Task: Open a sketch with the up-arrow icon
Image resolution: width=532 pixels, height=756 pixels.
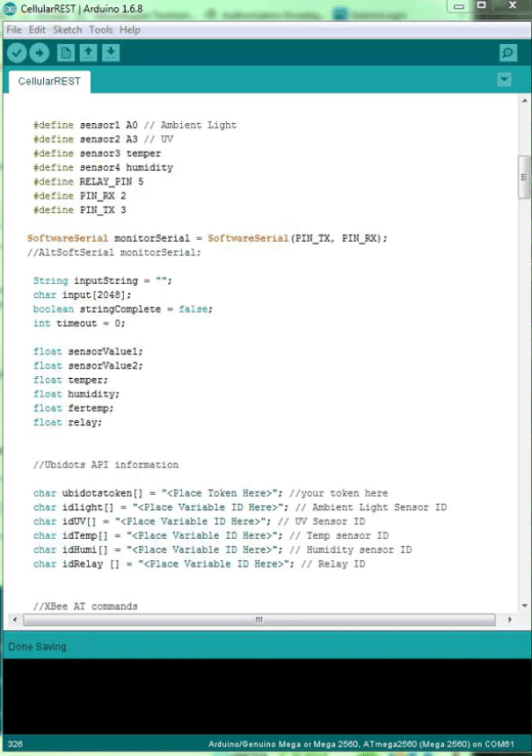Action: pos(88,53)
